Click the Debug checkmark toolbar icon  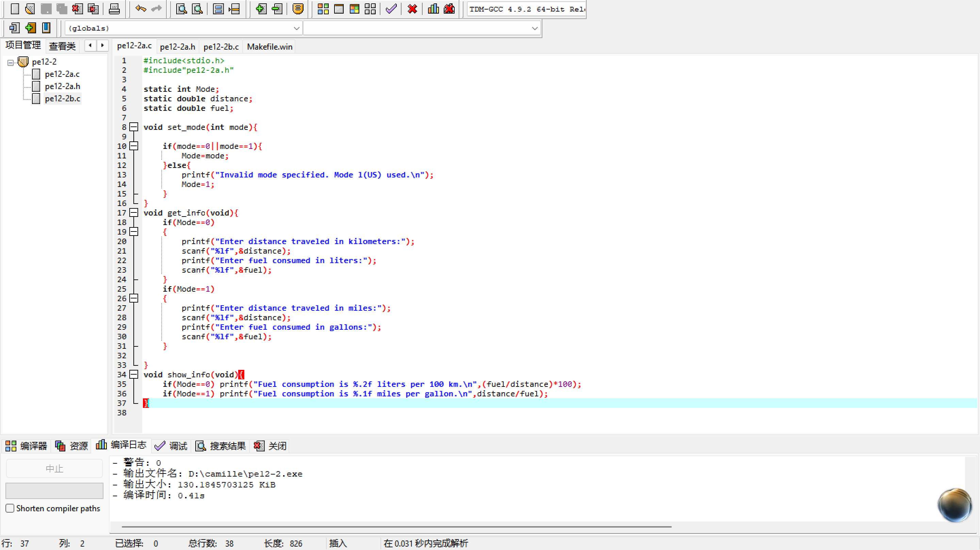[391, 9]
